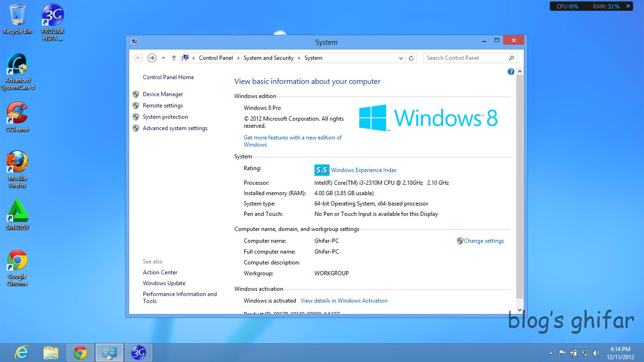644x362 pixels.
Task: Click the "Windows 8 Pro" edition text
Action: pyautogui.click(x=262, y=108)
